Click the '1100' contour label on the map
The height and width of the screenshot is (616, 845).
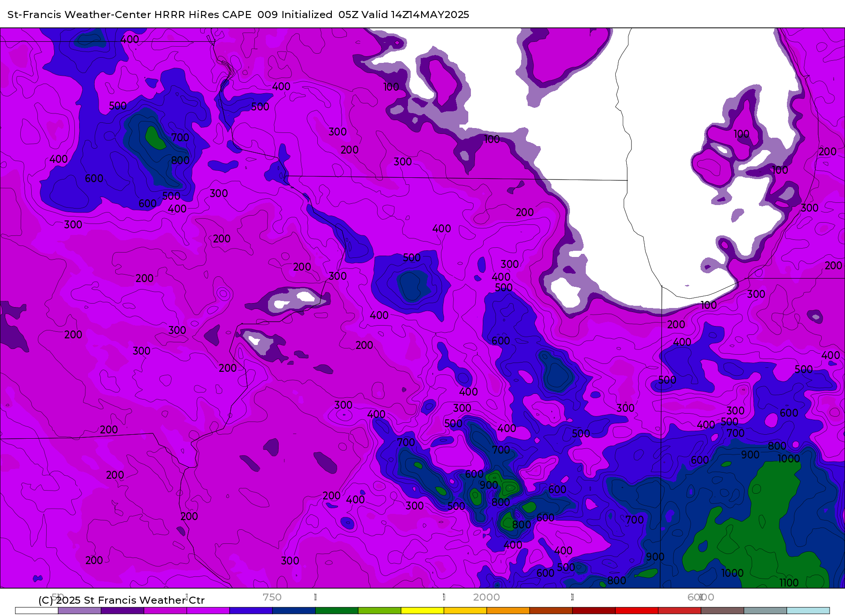click(789, 583)
